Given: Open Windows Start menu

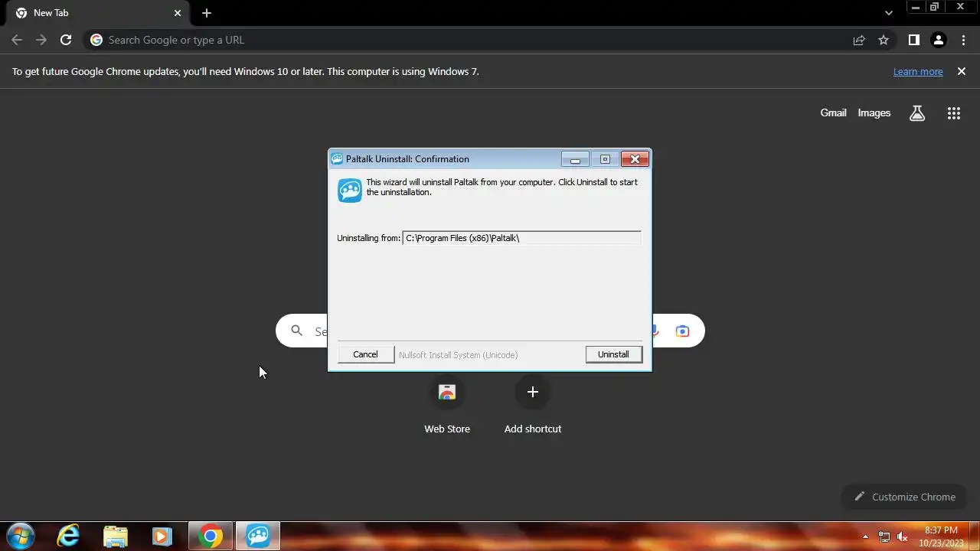Looking at the screenshot, I should tap(20, 536).
